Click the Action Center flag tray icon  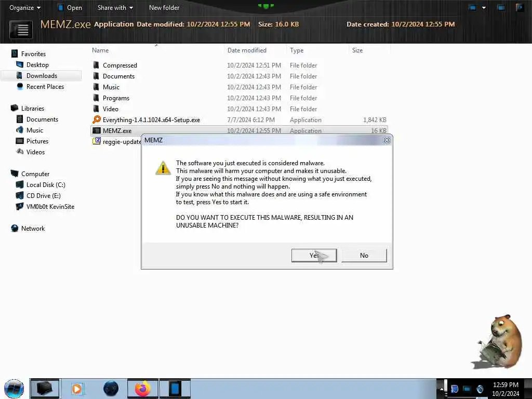coord(454,389)
